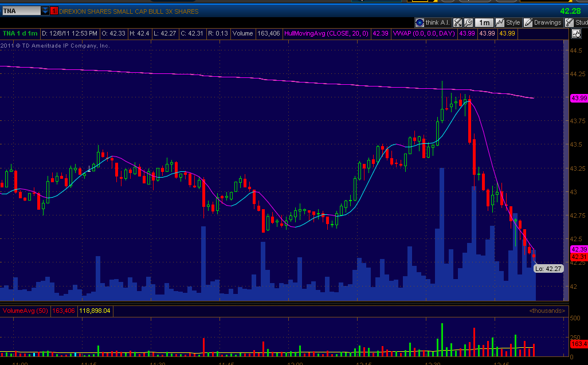
Task: Click the 'Volume' header label
Action: [242, 33]
